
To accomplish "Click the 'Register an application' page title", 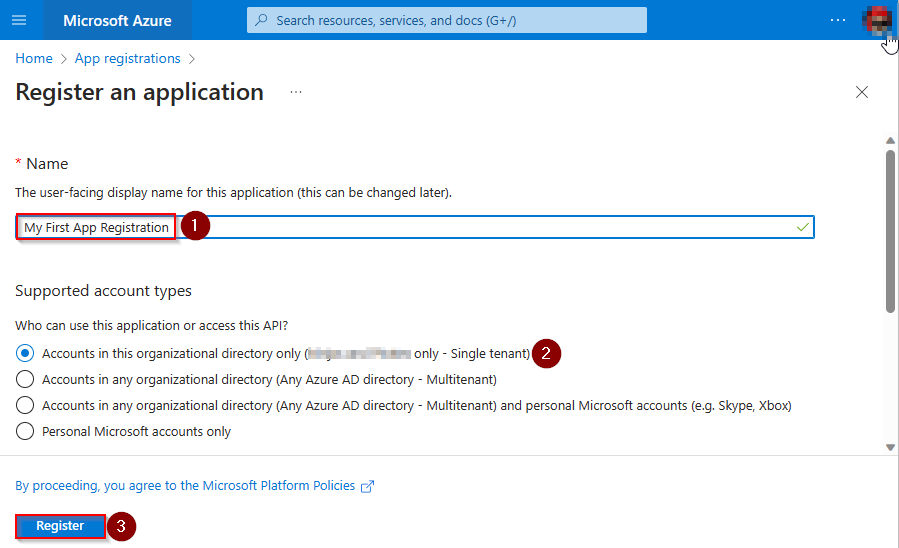I will 139,92.
